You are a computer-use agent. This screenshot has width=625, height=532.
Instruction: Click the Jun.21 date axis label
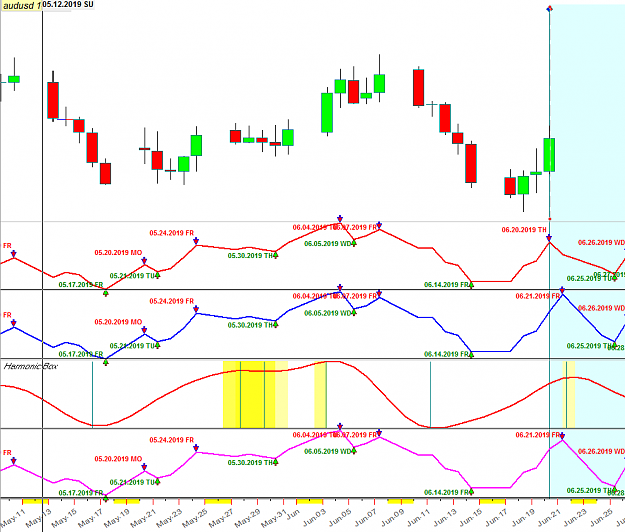pos(549,517)
